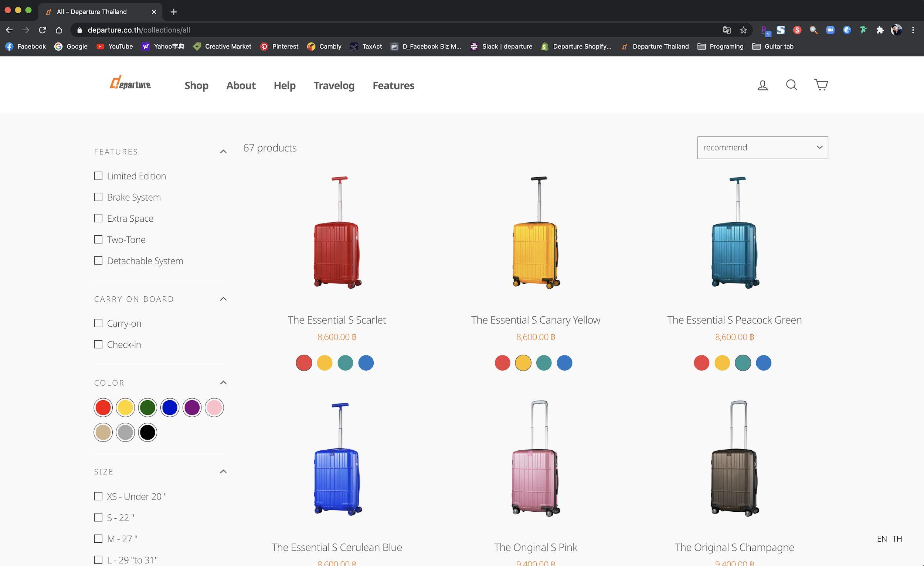924x566 pixels.
Task: Open Chrome extensions puzzle icon
Action: tap(880, 30)
